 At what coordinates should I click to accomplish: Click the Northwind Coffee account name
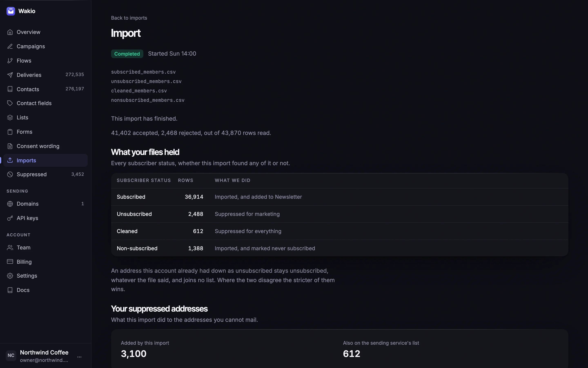point(44,352)
